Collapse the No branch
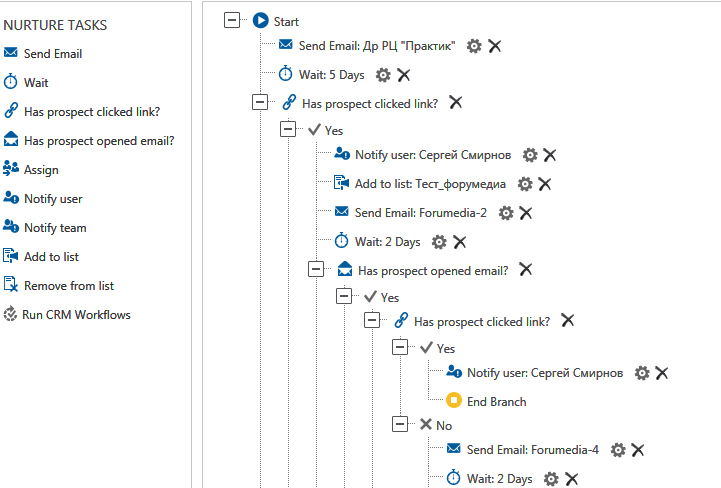721x488 pixels. 401,424
